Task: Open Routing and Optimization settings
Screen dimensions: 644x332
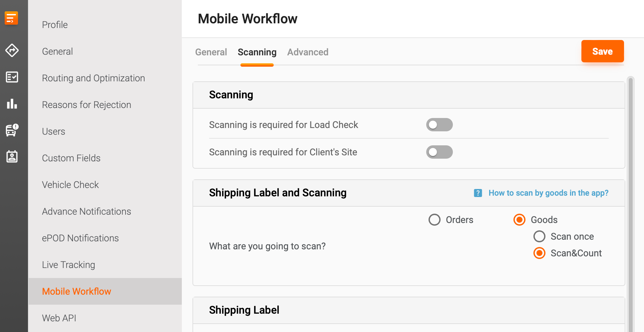Action: (93, 78)
